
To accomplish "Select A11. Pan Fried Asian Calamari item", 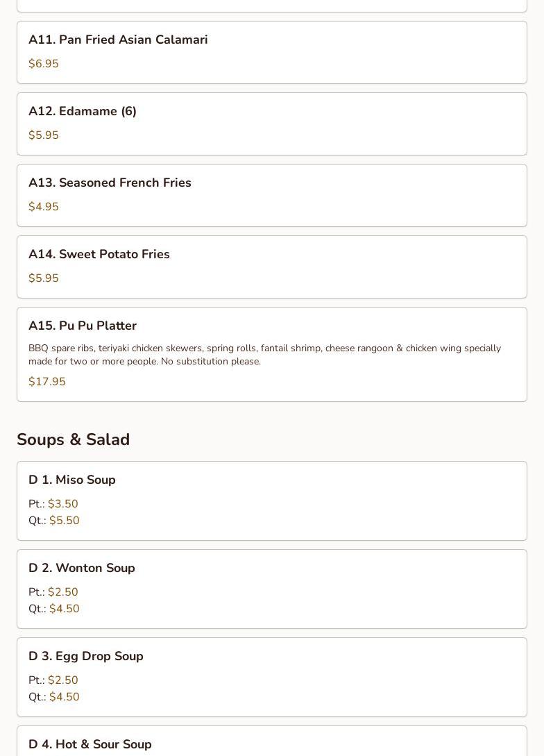I will tap(272, 52).
